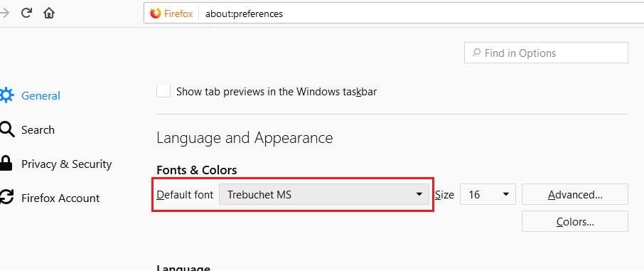This screenshot has width=644, height=271.
Task: Click the General gear icon
Action: pos(6,95)
